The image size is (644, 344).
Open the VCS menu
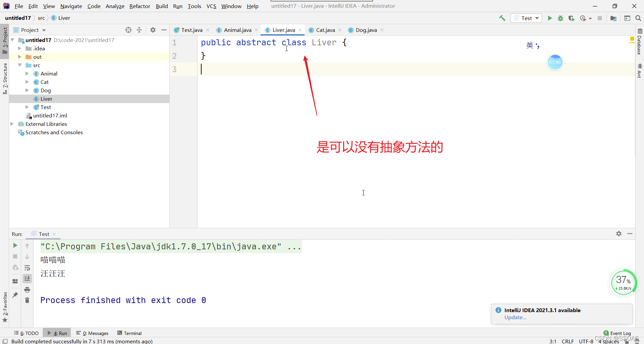[211, 6]
